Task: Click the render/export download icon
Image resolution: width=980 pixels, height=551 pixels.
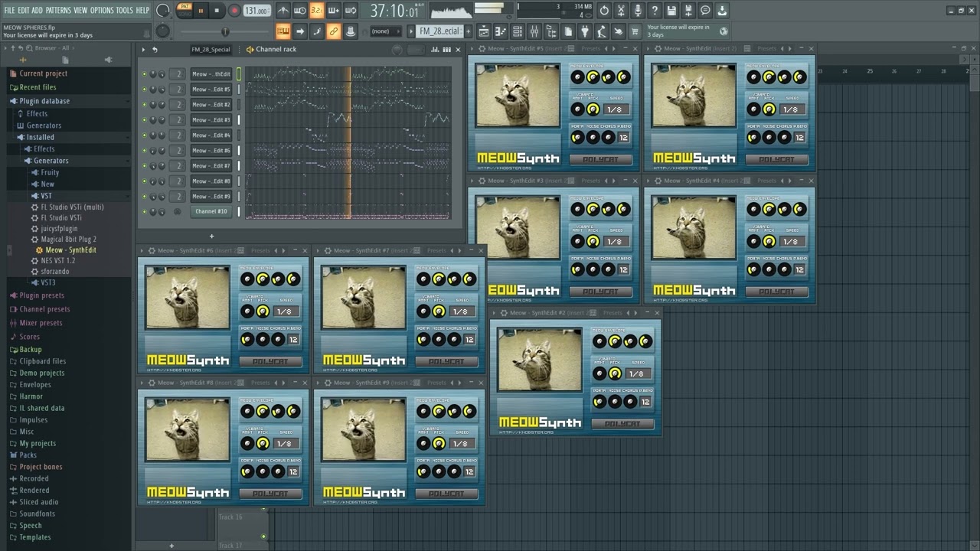Action: pos(722,11)
